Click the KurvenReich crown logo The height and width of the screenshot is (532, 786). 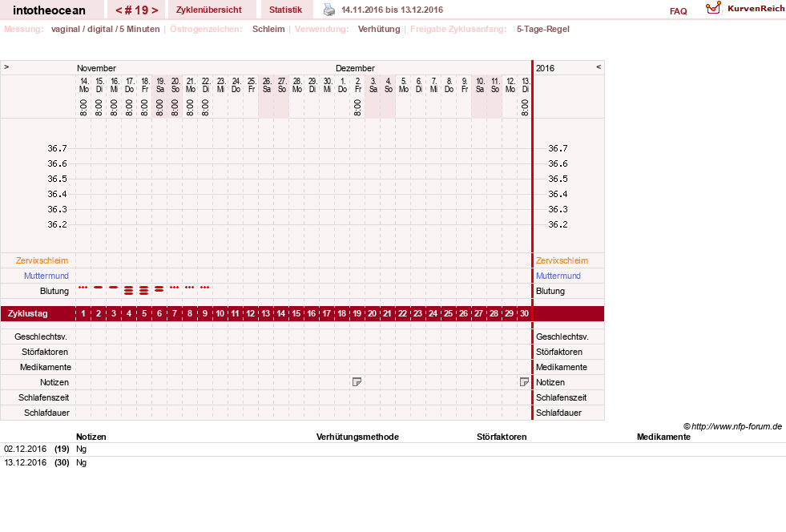pyautogui.click(x=713, y=9)
